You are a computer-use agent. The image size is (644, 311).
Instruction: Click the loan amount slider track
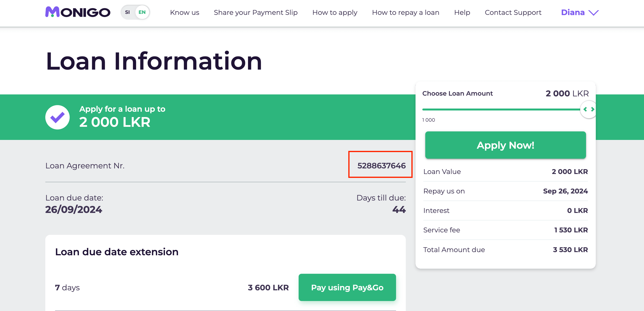click(x=501, y=109)
